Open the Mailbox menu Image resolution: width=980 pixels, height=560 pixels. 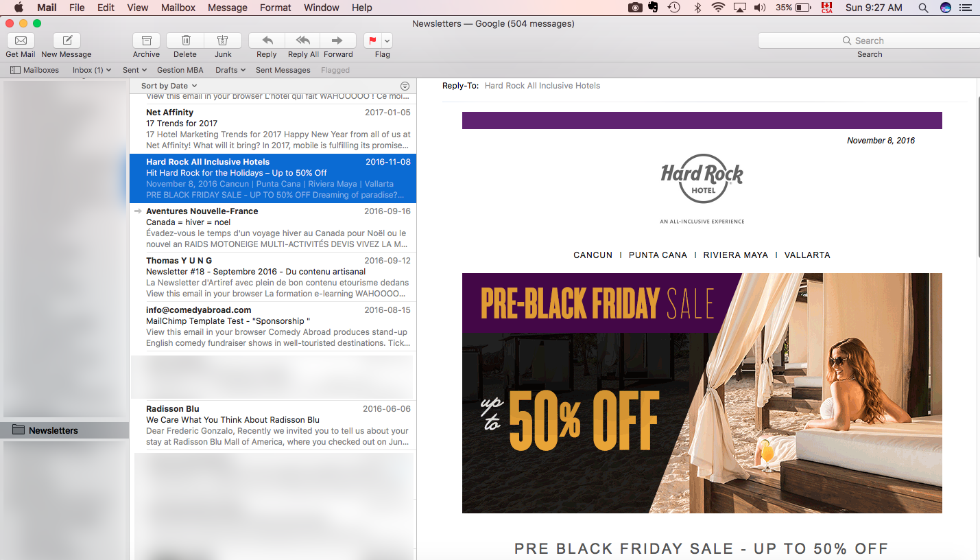178,8
